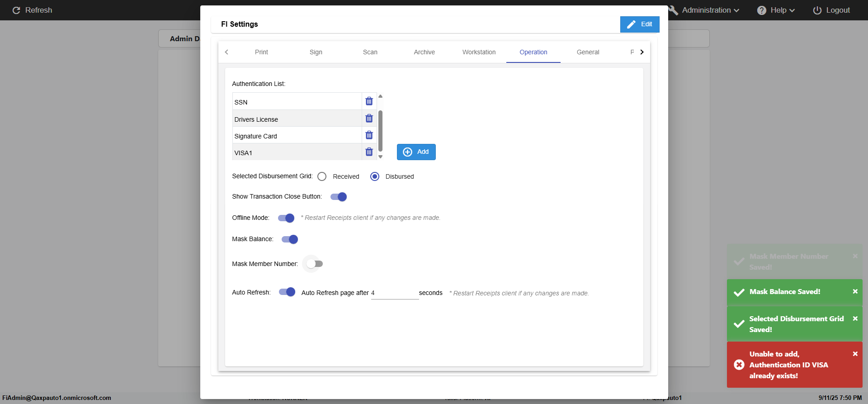The width and height of the screenshot is (868, 404).
Task: Switch to the Workstation tab
Action: (479, 52)
